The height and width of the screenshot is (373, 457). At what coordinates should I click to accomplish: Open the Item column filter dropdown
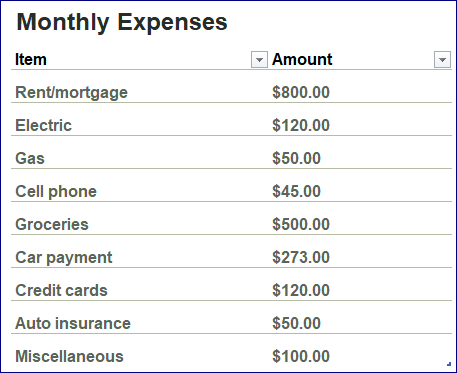pyautogui.click(x=259, y=60)
